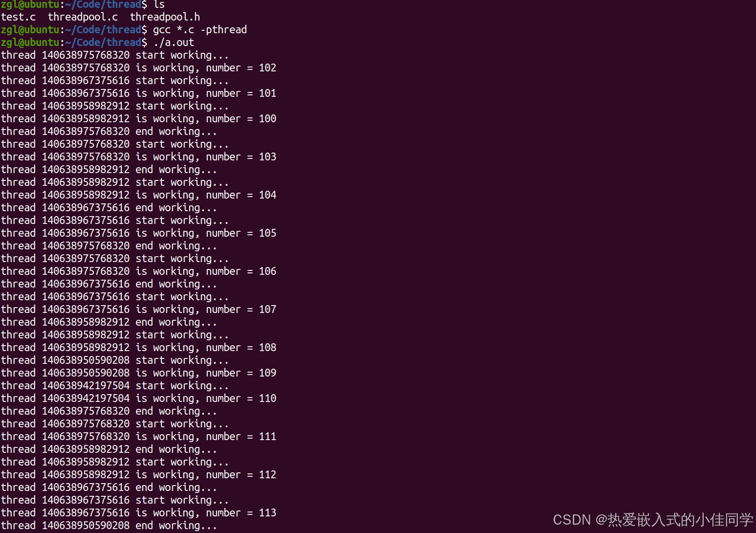Click the output line 'number = 103'
This screenshot has height=533, width=756.
(x=138, y=157)
